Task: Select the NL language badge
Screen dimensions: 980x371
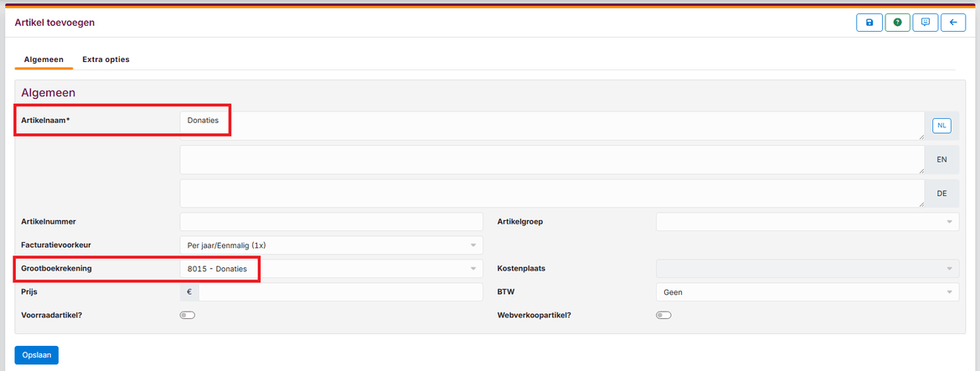Action: (941, 126)
